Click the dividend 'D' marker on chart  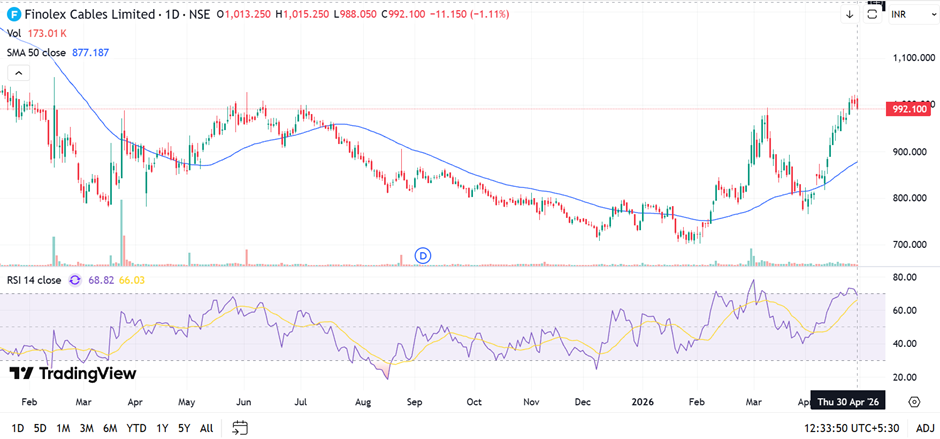[x=423, y=256]
